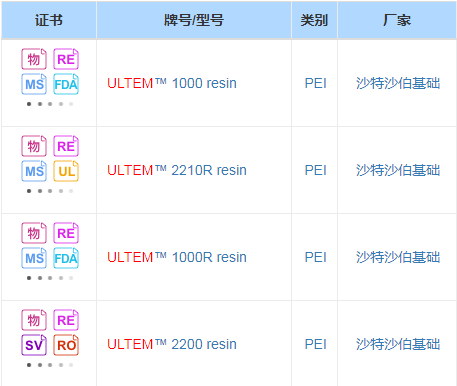Click the PEI category in ULTEM 1000 row
This screenshot has height=386, width=457.
click(315, 83)
